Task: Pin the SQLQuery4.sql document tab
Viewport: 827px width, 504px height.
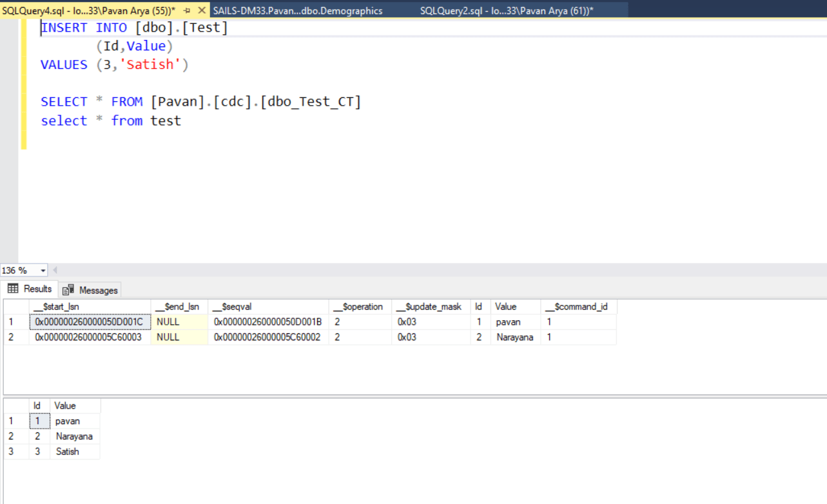Action: tap(188, 10)
